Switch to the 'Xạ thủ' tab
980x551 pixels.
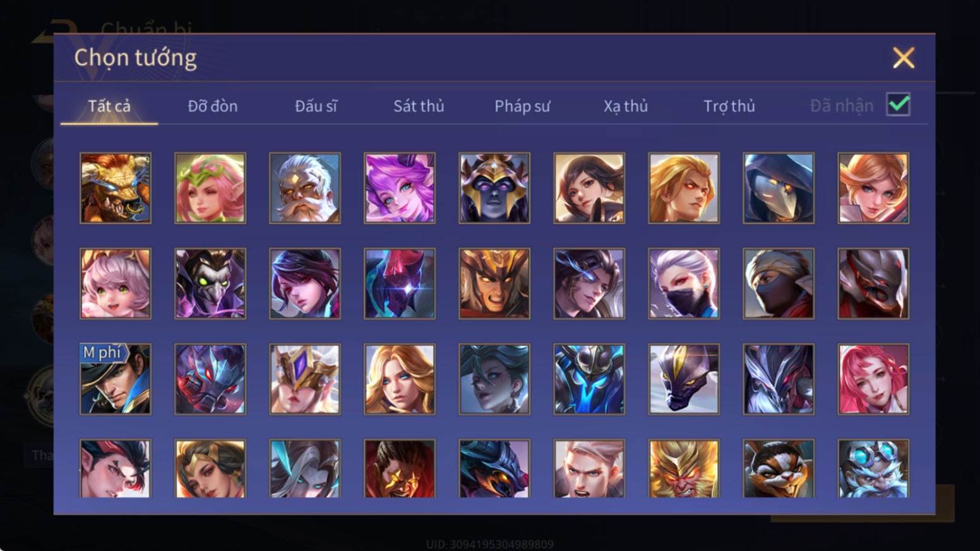point(626,106)
